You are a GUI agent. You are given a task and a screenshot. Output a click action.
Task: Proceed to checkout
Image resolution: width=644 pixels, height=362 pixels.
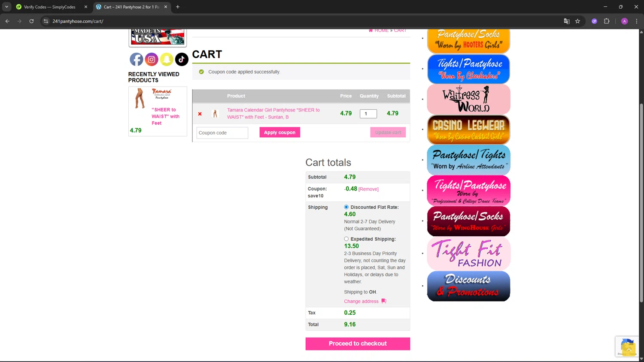[x=358, y=344]
